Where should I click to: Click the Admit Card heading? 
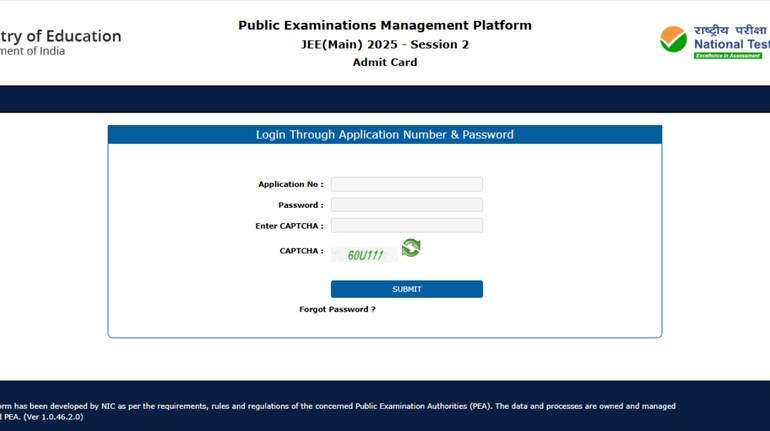pyautogui.click(x=384, y=62)
